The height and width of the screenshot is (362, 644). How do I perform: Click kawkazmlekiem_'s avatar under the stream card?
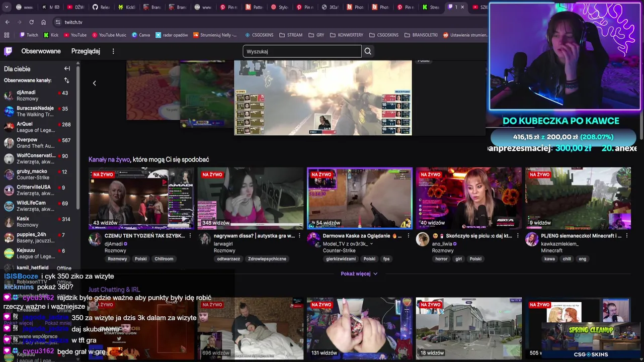(531, 239)
